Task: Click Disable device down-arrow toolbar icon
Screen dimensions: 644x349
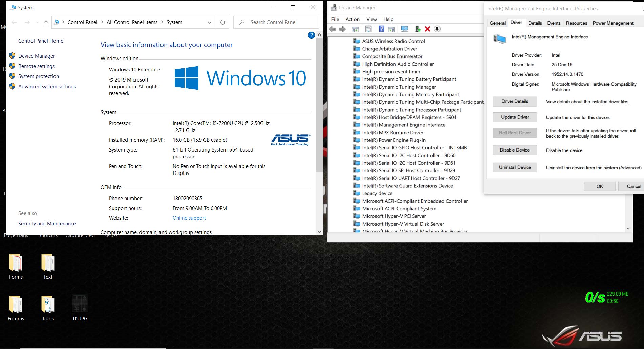Action: (437, 29)
